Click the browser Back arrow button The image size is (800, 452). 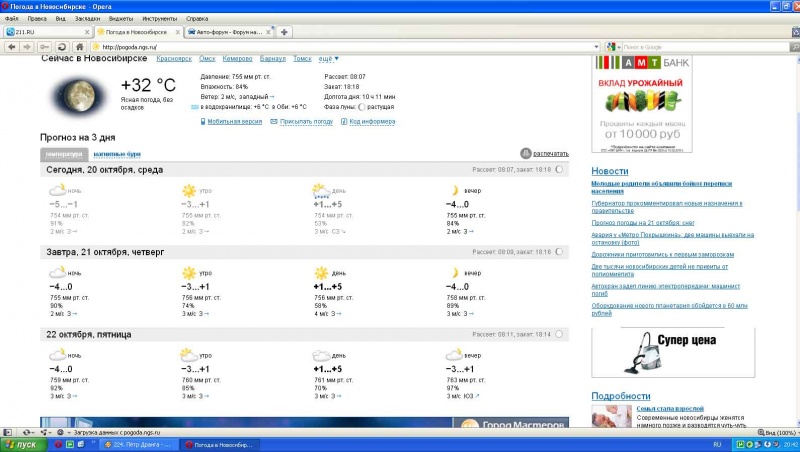[12, 47]
